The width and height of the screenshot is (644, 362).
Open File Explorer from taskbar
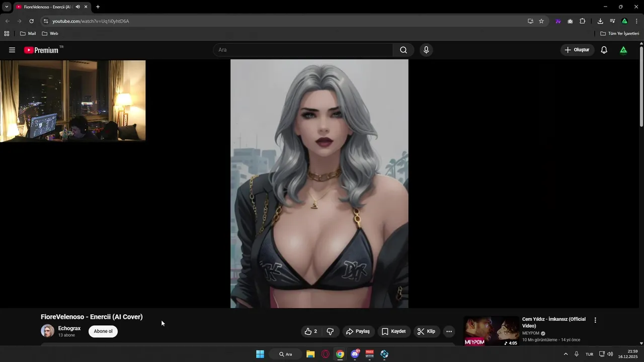(x=310, y=354)
